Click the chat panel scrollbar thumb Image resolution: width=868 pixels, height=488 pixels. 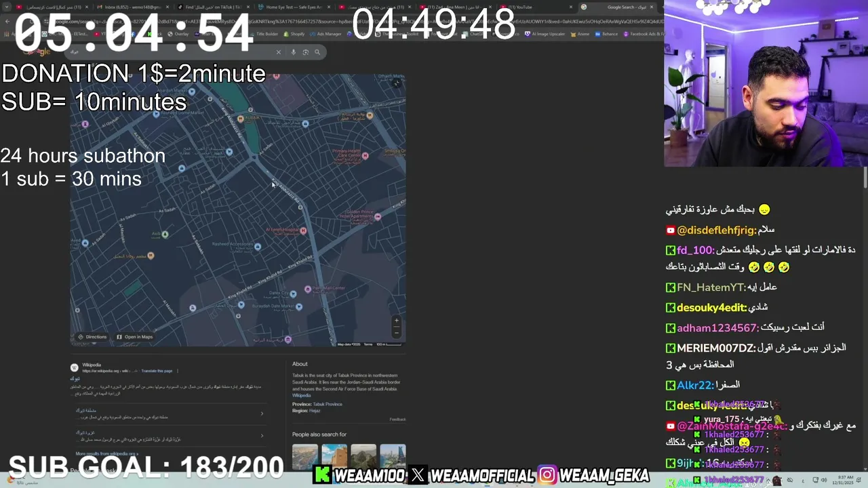pyautogui.click(x=865, y=178)
